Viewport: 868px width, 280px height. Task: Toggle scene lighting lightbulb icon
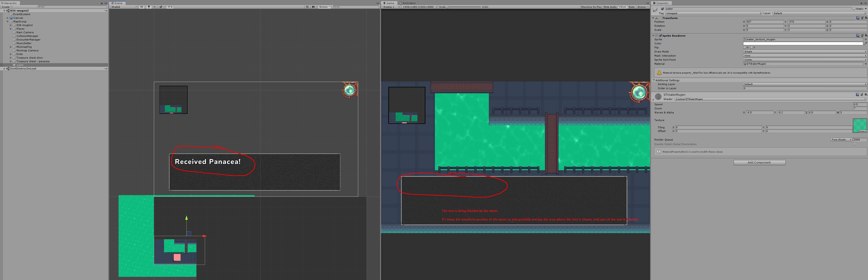[x=149, y=7]
